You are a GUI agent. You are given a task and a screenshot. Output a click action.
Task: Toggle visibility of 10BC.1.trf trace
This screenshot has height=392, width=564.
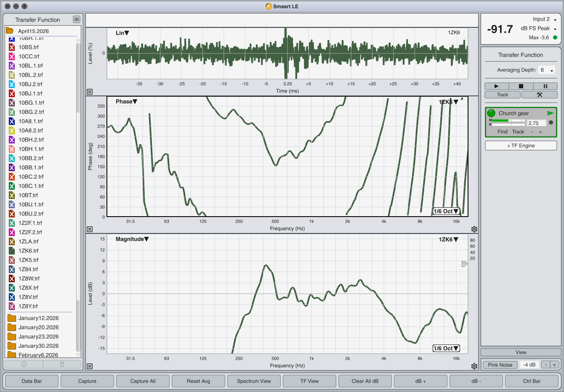point(12,186)
